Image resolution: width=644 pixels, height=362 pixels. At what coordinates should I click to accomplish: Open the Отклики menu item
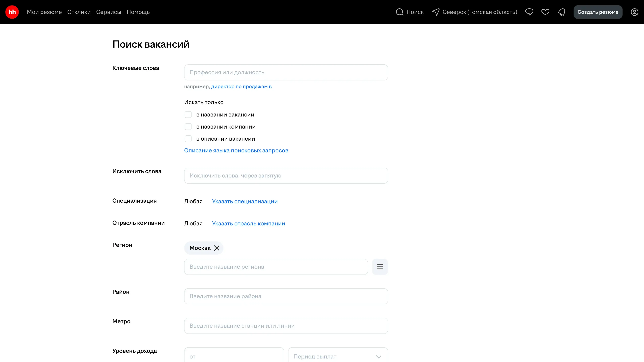(79, 12)
